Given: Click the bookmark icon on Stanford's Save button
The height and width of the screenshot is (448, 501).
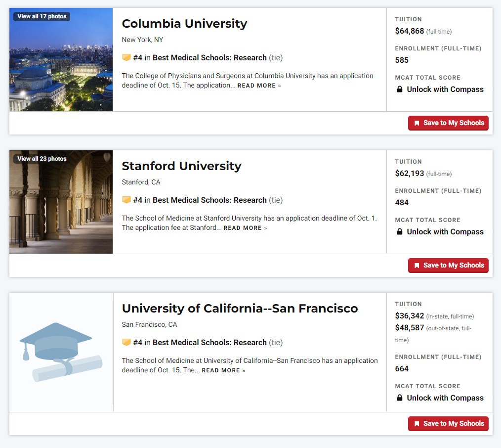Looking at the screenshot, I should [x=417, y=266].
